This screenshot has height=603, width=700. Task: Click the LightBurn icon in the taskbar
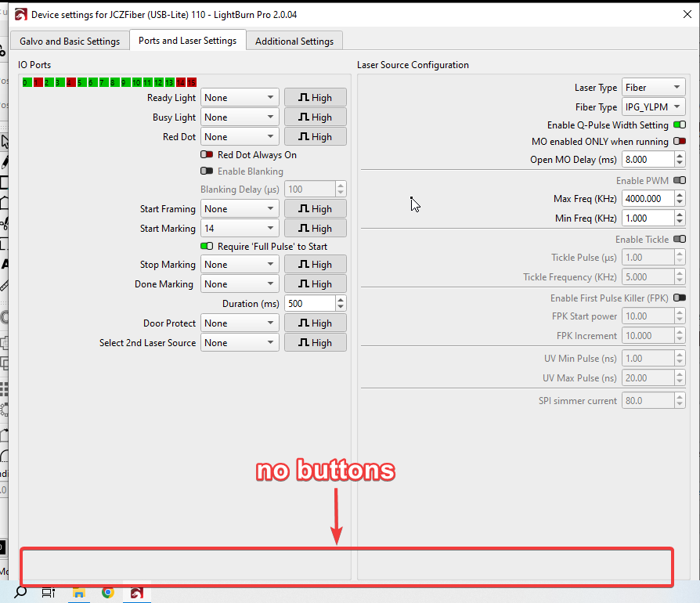coord(137,593)
